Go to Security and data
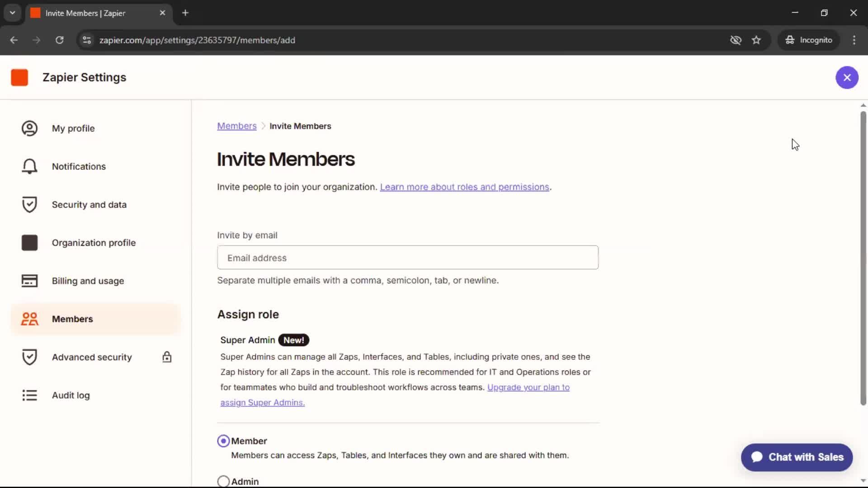Viewport: 868px width, 488px height. 96,205
